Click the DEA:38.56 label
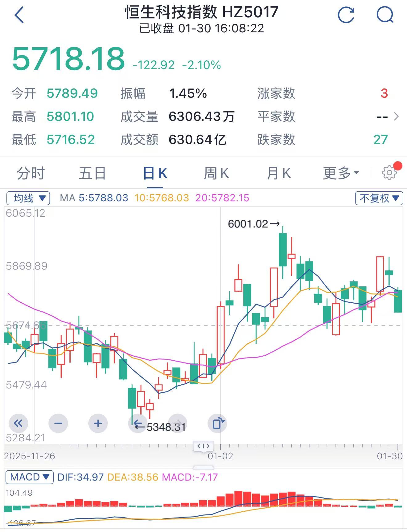407x532 pixels. pyautogui.click(x=133, y=477)
